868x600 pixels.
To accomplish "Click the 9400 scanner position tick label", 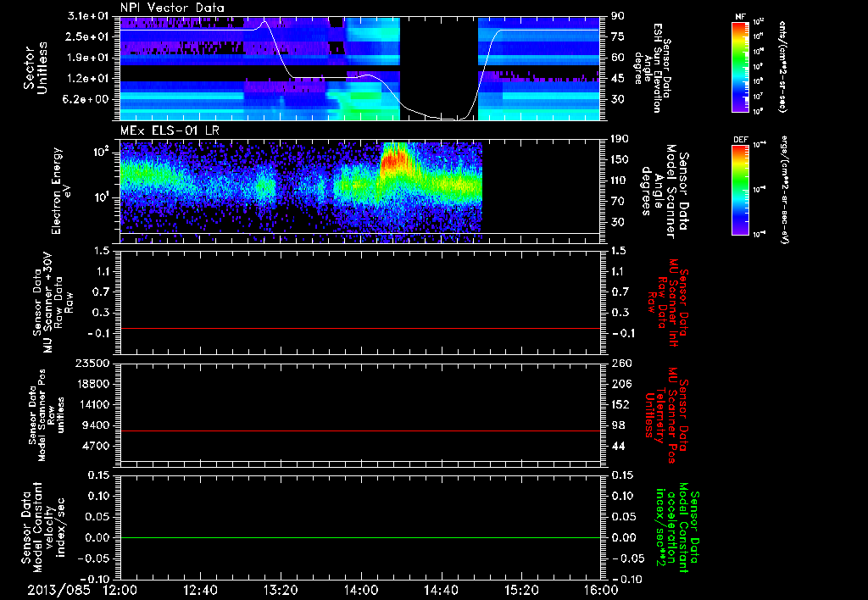I will click(96, 425).
